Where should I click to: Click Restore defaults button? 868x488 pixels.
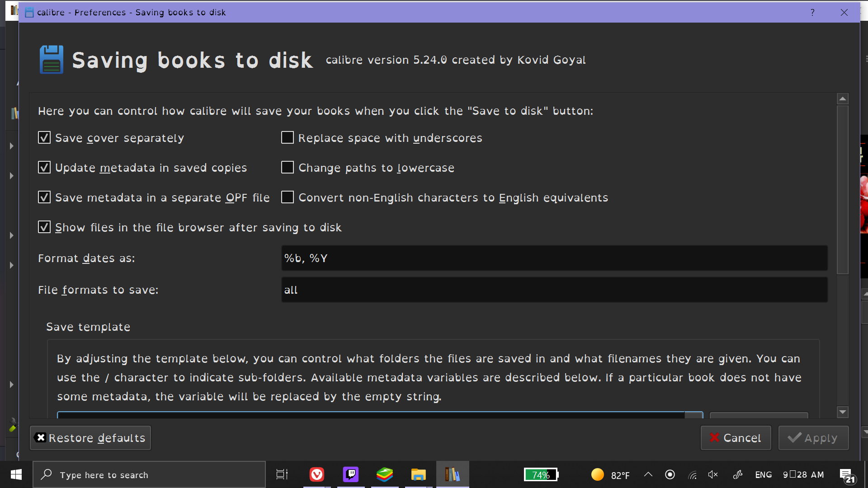point(90,438)
